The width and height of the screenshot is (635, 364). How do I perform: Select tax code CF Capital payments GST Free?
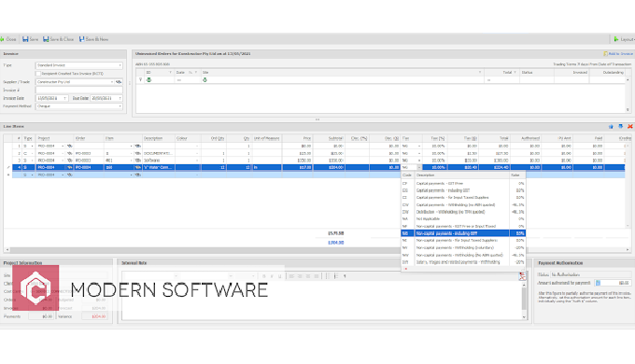tap(463, 184)
